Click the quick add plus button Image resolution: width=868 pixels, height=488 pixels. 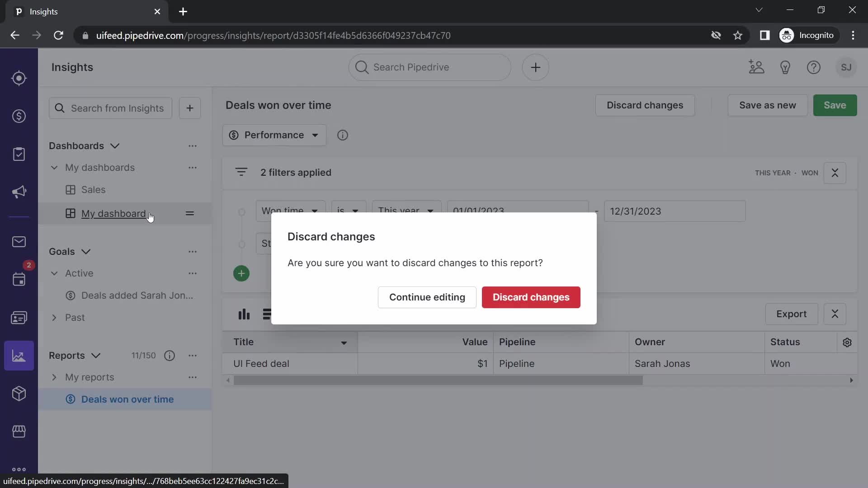pos(535,67)
